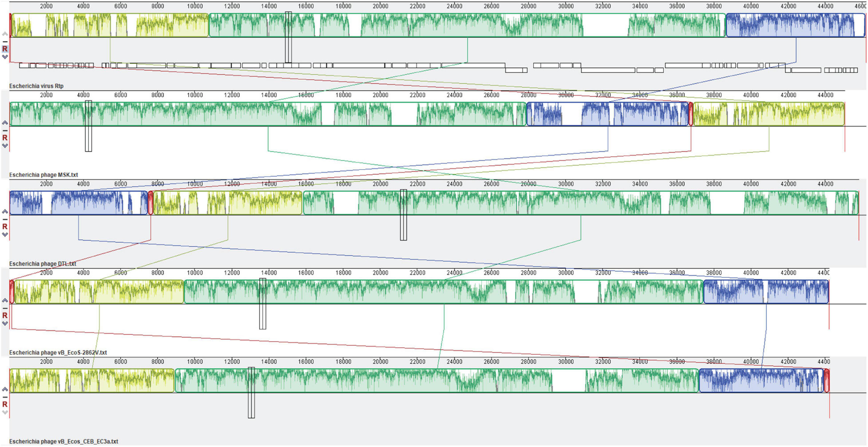Move Escherichia phage DTL genome down

(x=5, y=234)
